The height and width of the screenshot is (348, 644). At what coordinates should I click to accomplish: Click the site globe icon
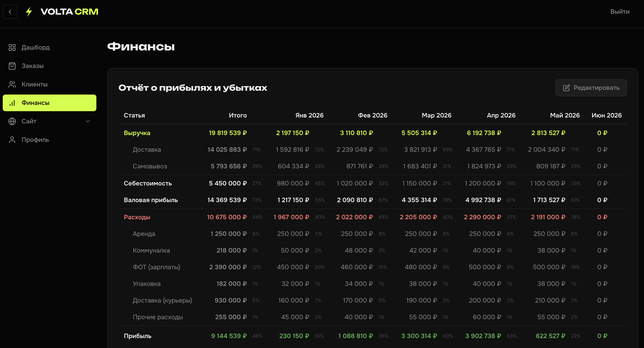pyautogui.click(x=12, y=121)
